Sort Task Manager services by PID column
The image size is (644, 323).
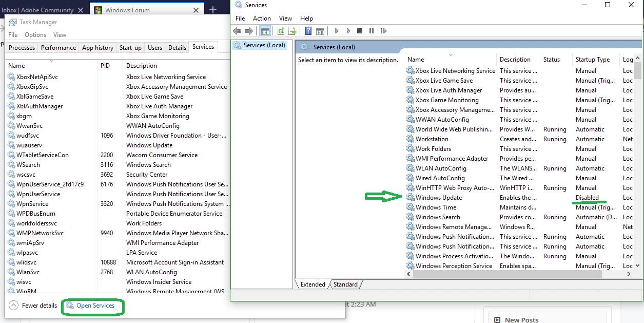pyautogui.click(x=110, y=66)
